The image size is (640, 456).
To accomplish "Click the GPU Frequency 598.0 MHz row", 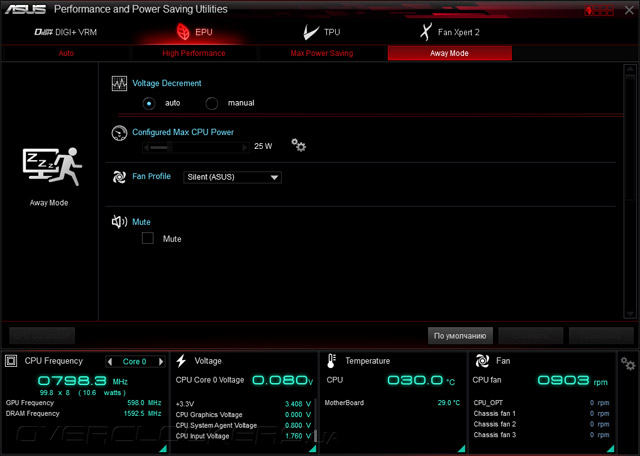I will click(83, 403).
